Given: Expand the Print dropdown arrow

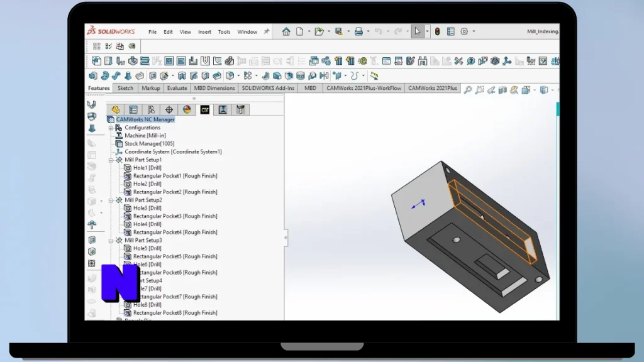Looking at the screenshot, I should 368,31.
